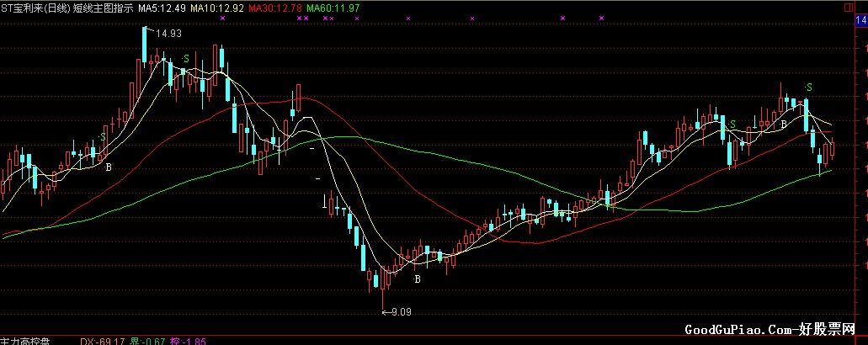Click the 14.93 high price annotation

(168, 33)
